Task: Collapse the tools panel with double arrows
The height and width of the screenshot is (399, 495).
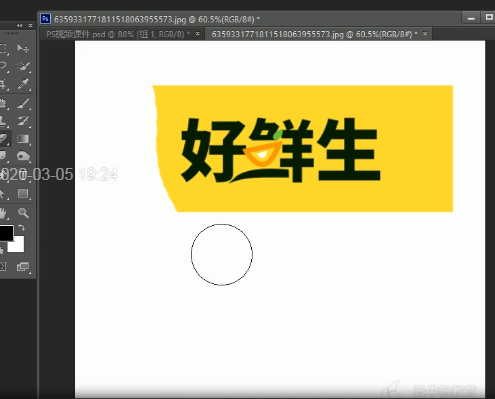Action: coord(20,25)
